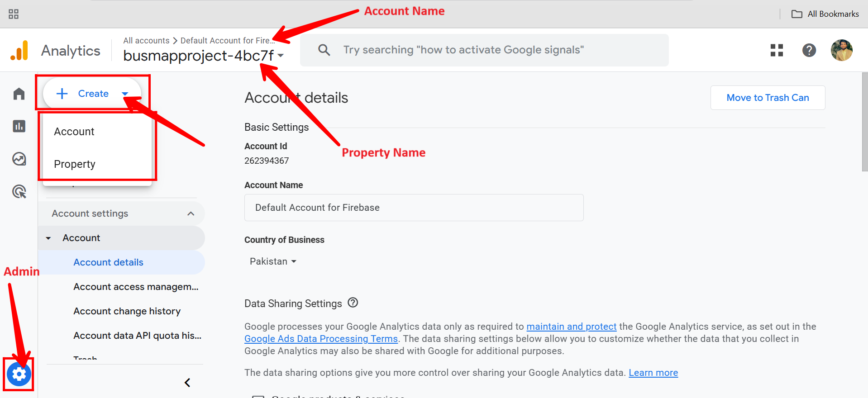Screen dimensions: 868x398
Task: Select Account from the Create menu
Action: (97, 132)
